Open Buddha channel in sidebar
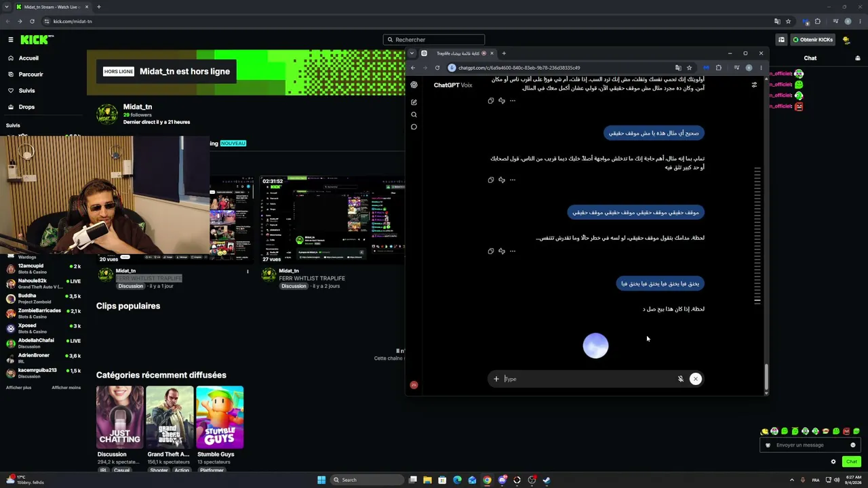 click(43, 298)
